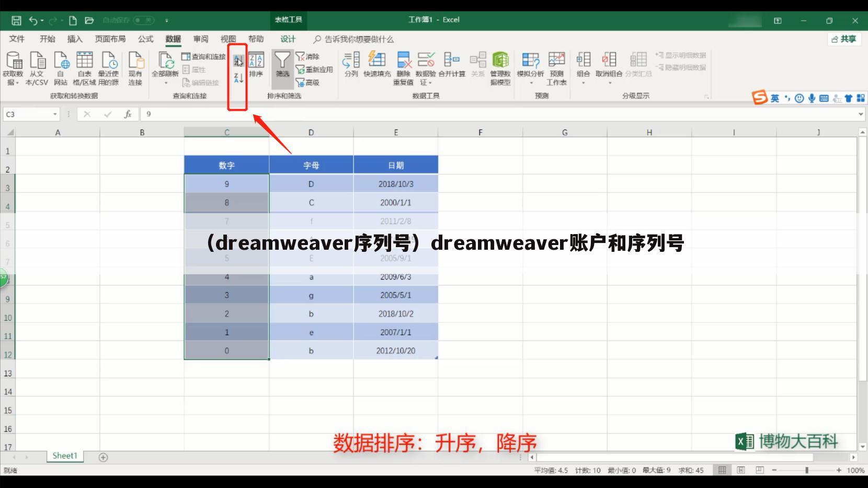Screen dimensions: 868x488
Task: Switch to the 页面布局 tab
Action: pyautogui.click(x=110, y=39)
